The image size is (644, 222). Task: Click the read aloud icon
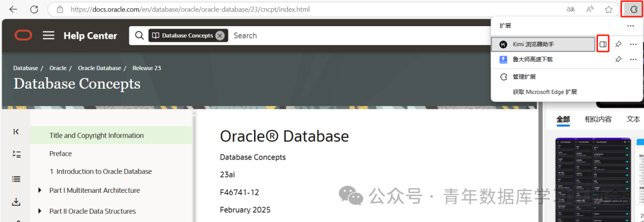590,9
